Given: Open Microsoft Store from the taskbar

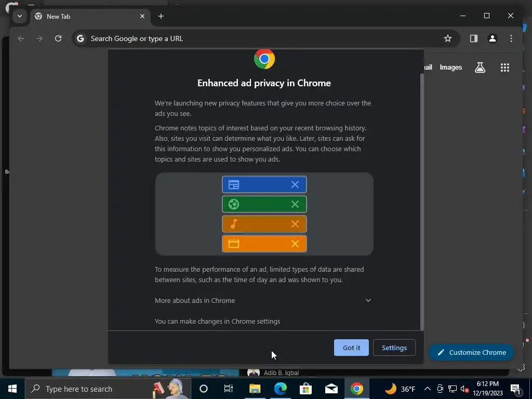Looking at the screenshot, I should (305, 389).
